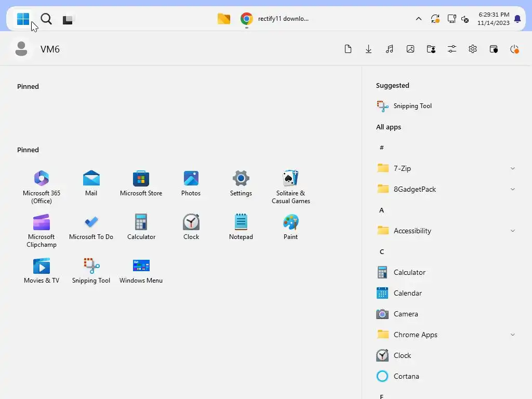532x399 pixels.
Task: Launch Notepad from pinned apps
Action: [241, 227]
